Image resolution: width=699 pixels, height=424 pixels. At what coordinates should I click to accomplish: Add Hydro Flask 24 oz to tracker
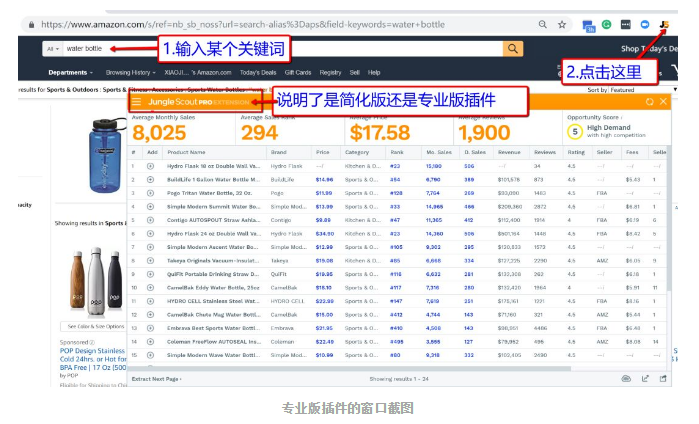click(151, 234)
